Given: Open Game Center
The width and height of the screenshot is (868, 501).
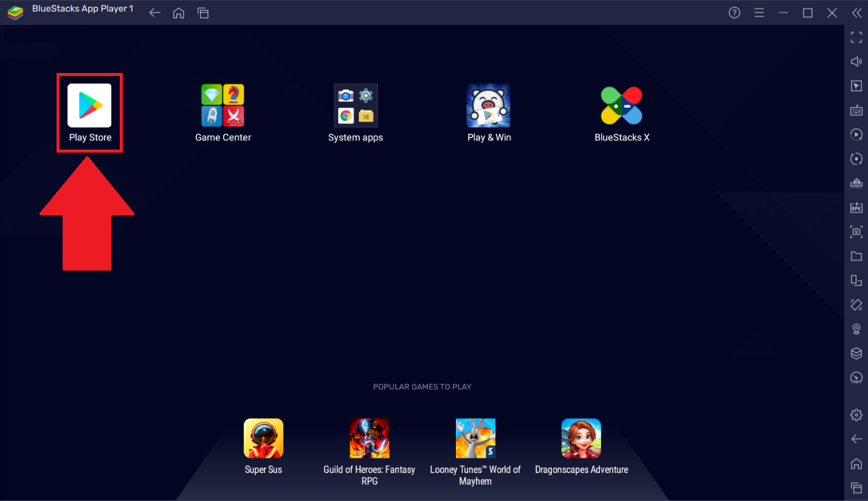Looking at the screenshot, I should coord(223,112).
